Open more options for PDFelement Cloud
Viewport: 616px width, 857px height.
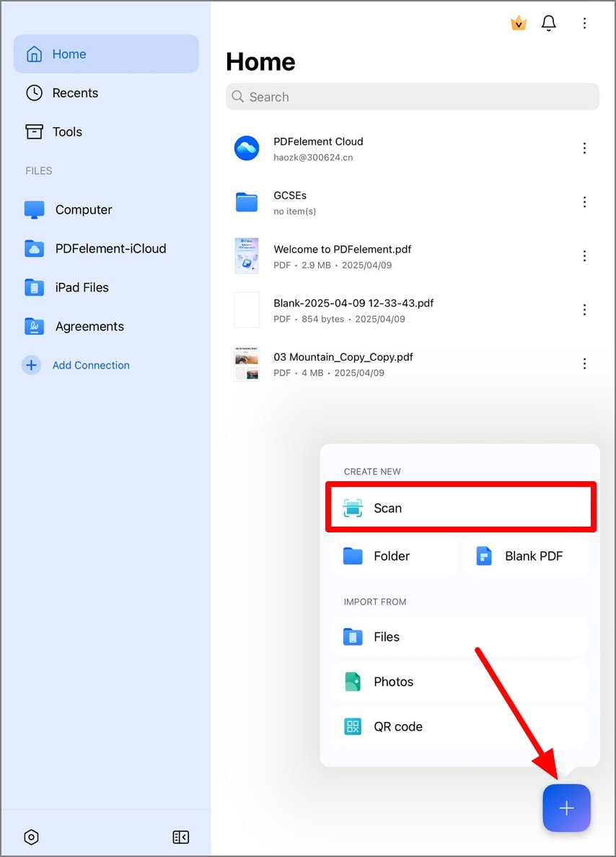[584, 148]
